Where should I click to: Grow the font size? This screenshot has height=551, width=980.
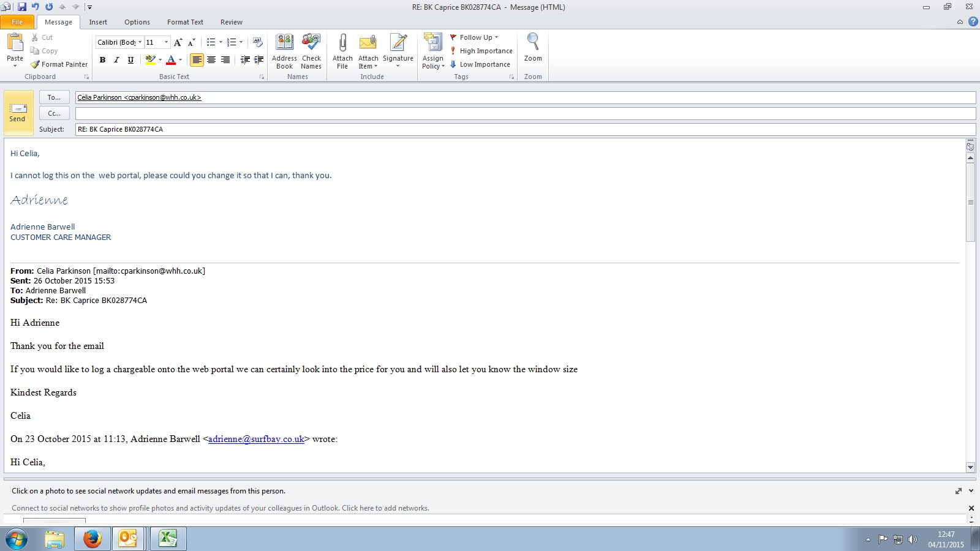178,42
